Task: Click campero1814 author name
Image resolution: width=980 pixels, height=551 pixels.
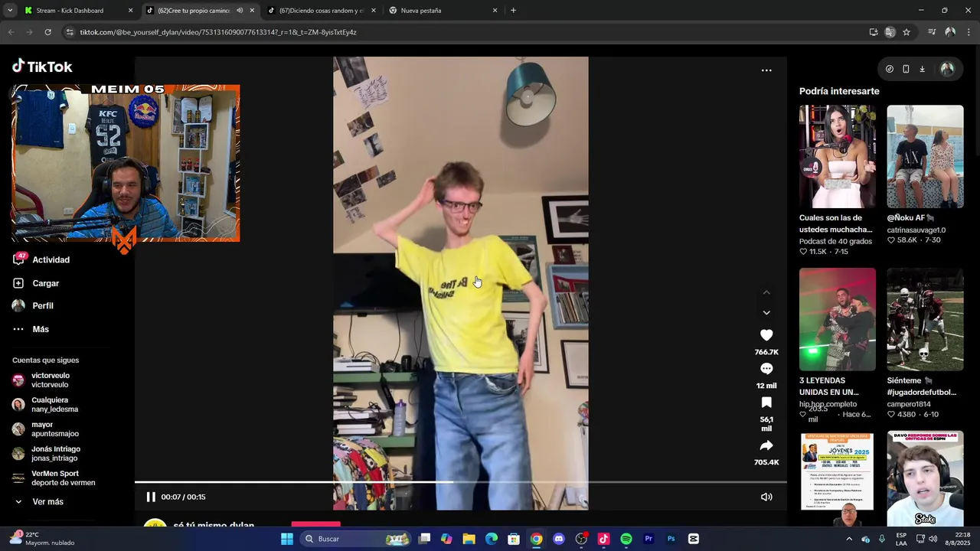Action: tap(909, 404)
